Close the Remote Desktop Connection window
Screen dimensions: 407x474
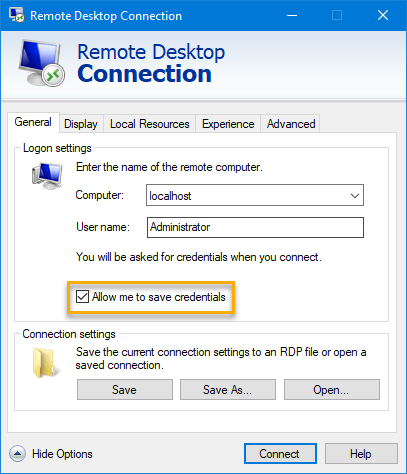pyautogui.click(x=383, y=15)
